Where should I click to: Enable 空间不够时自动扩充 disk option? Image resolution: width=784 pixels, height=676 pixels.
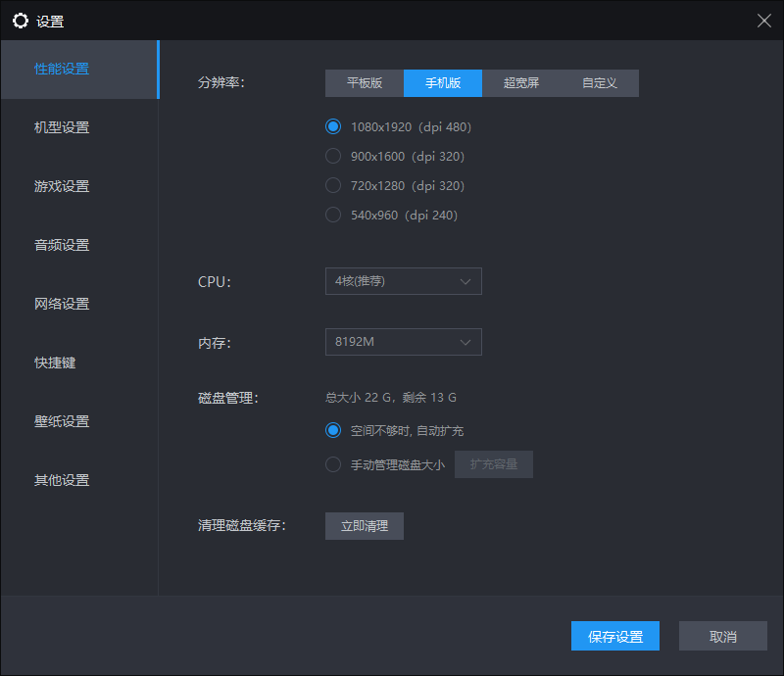pos(333,430)
